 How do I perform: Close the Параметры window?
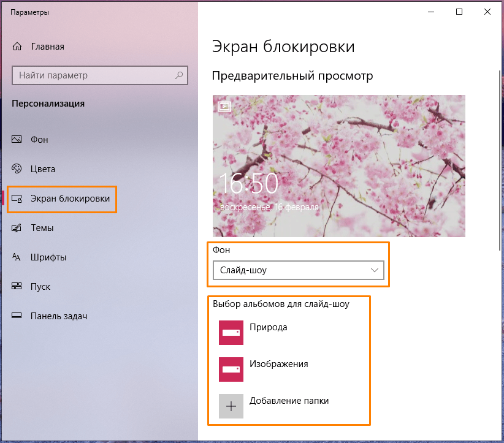click(487, 12)
